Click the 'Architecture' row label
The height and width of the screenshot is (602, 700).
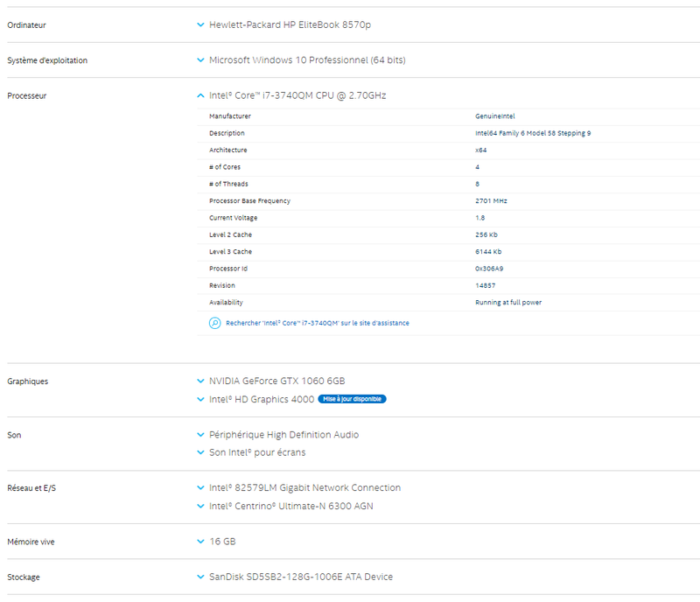pos(228,150)
